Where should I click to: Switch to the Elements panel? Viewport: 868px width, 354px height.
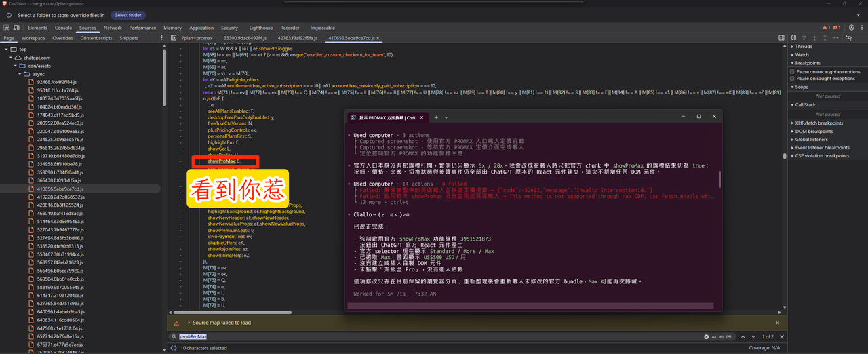coord(37,28)
